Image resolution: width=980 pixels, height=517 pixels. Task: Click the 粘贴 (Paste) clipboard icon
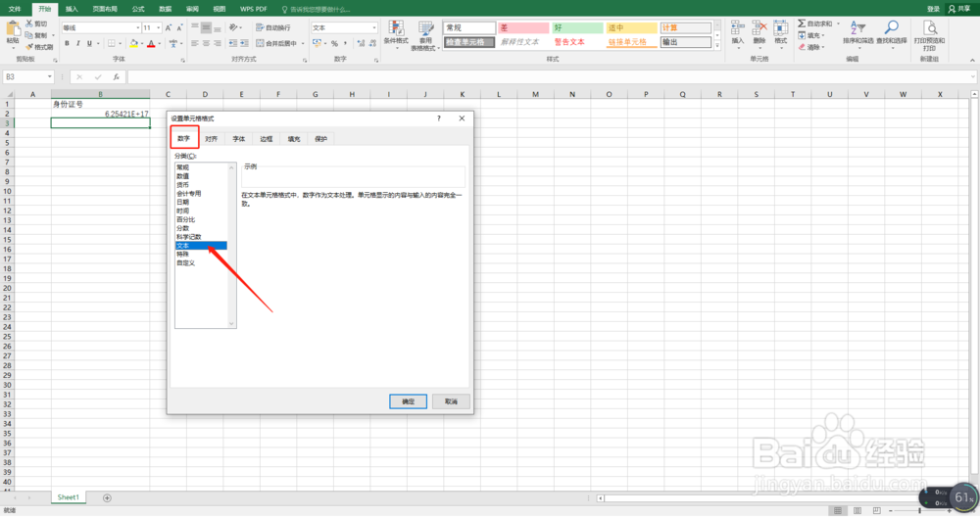(13, 29)
